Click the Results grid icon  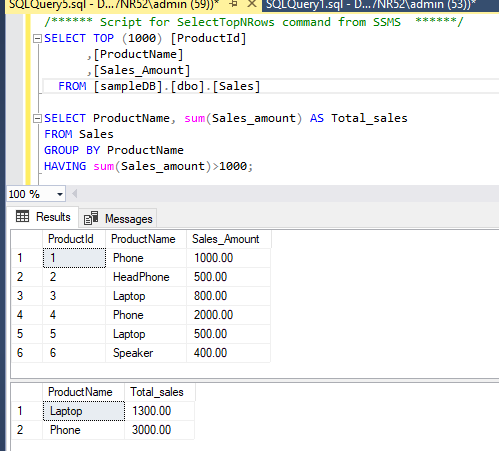coord(22,217)
